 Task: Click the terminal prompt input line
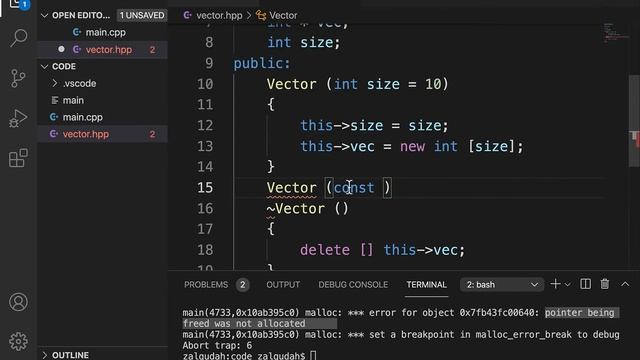pyautogui.click(x=249, y=356)
